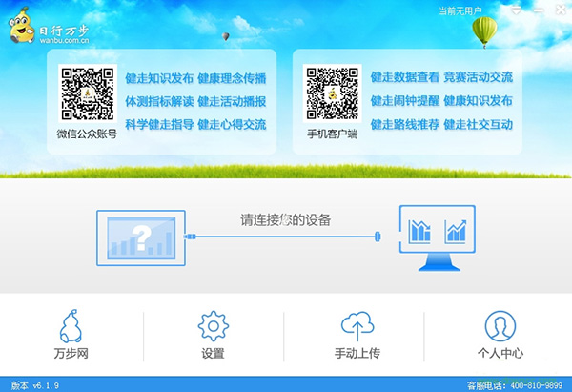Click 体测指标解读 text

click(x=159, y=101)
